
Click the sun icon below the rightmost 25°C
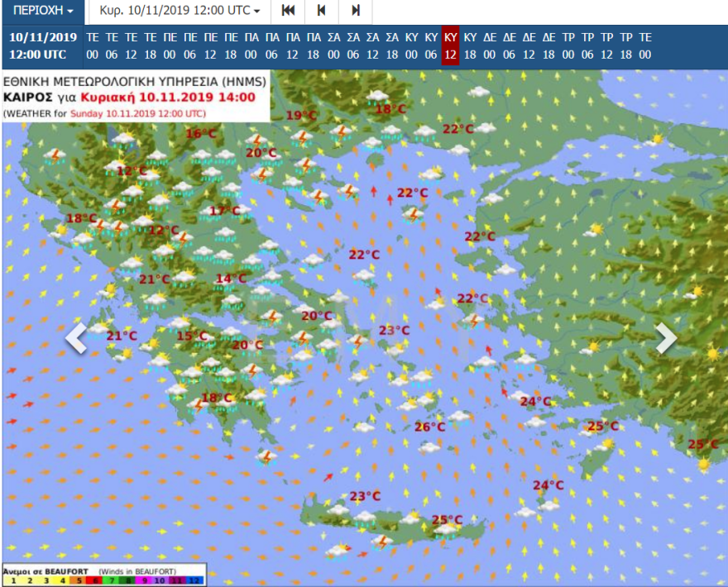(x=704, y=465)
